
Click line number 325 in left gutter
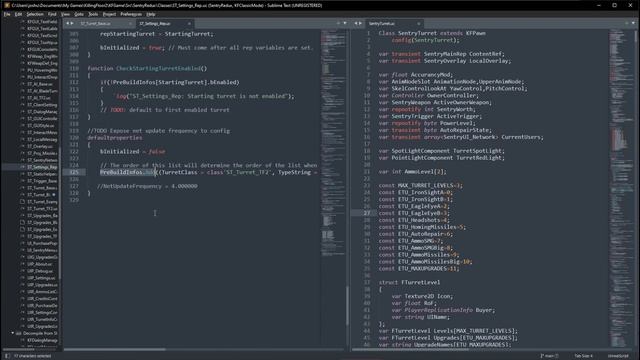(74, 172)
